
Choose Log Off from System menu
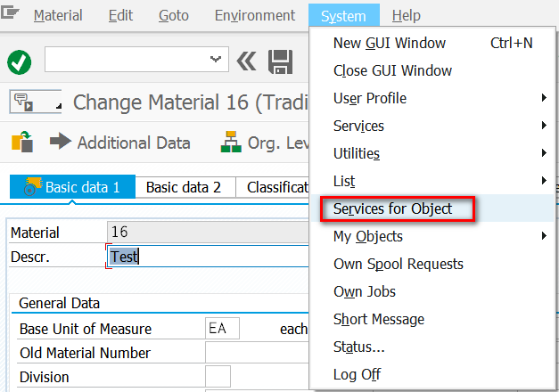pos(432,374)
